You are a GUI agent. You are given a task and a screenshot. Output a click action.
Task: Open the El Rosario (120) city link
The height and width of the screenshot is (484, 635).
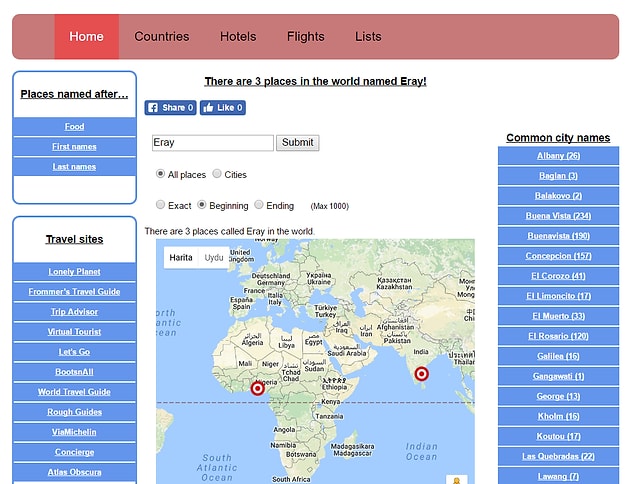tap(558, 336)
